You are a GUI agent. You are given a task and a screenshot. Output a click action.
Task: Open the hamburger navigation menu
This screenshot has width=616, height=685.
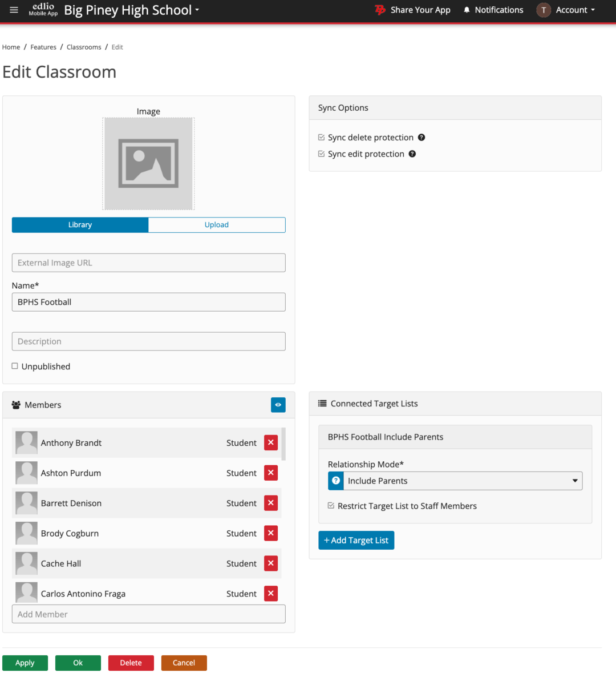[x=14, y=10]
